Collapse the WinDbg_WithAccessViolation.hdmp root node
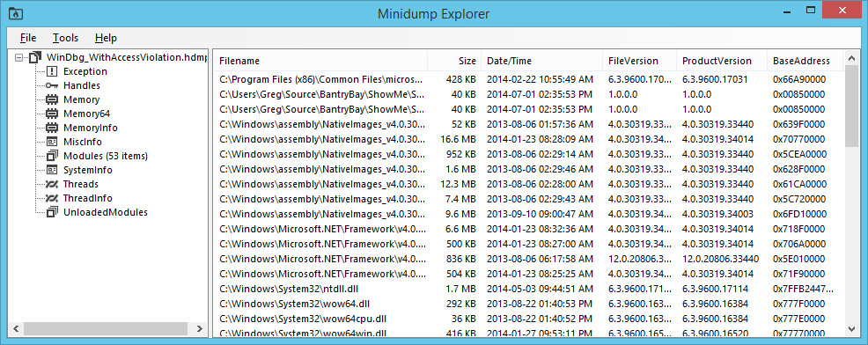868x345 pixels. pos(19,57)
